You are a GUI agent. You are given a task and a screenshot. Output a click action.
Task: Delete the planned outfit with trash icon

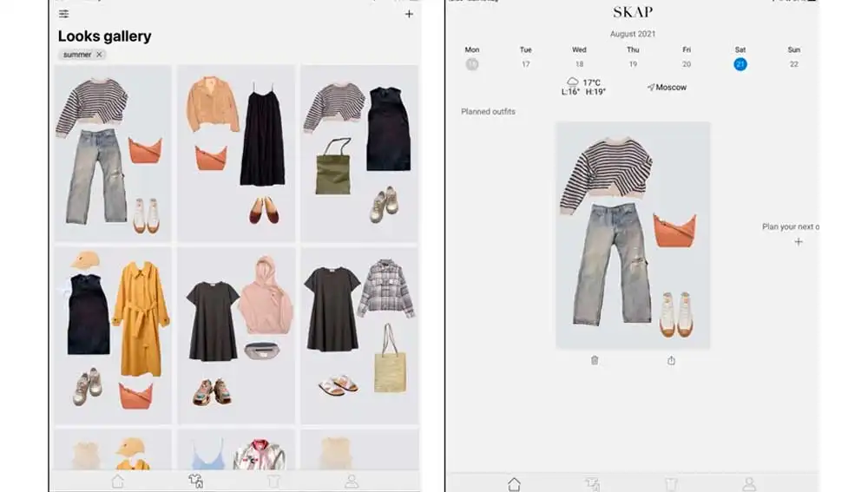coord(595,360)
